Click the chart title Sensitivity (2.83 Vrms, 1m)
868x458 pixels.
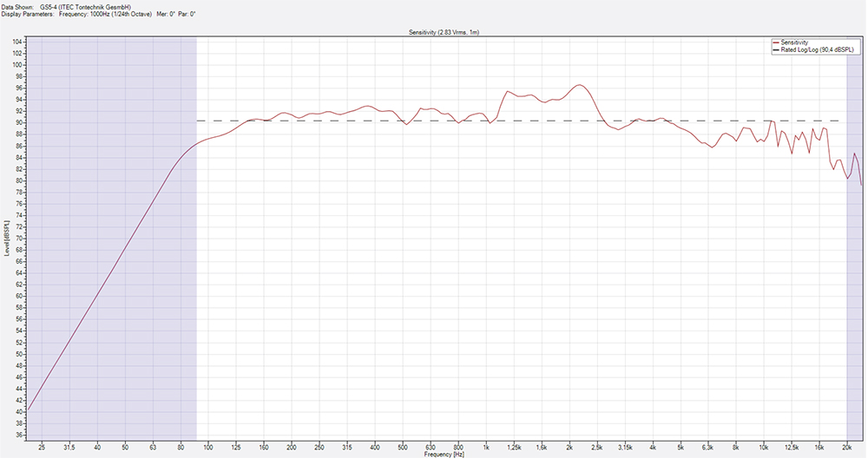tap(445, 31)
